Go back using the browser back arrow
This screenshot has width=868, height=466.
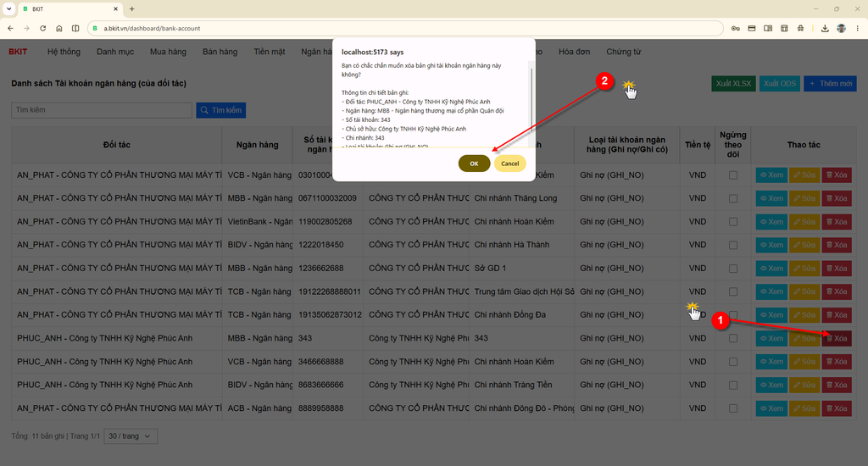10,28
